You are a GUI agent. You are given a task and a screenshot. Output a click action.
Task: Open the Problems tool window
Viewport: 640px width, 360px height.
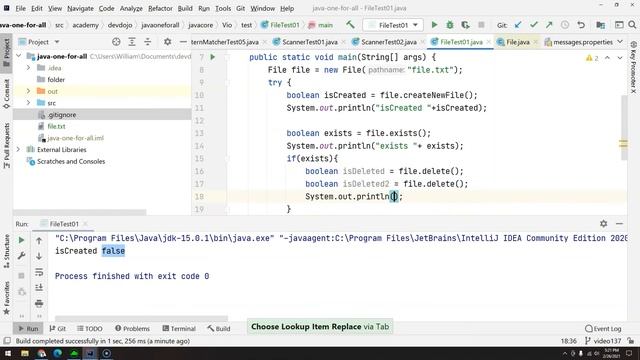click(x=132, y=328)
